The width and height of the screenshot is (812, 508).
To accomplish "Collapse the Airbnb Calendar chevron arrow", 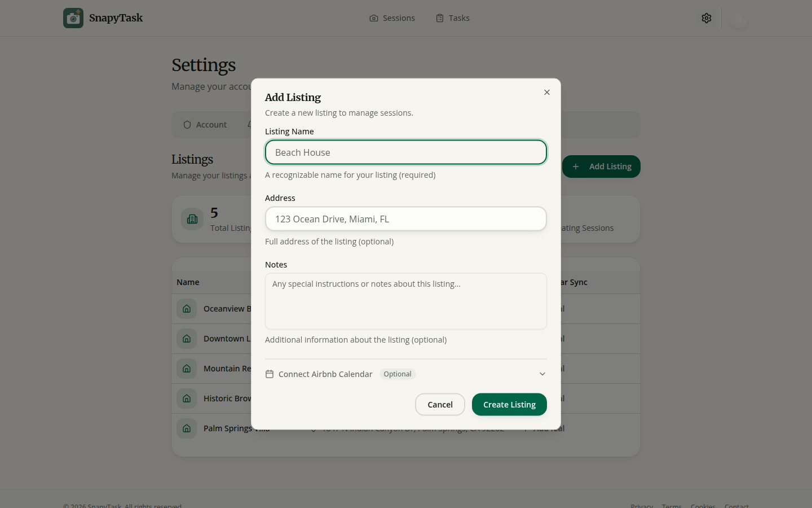I will tap(542, 374).
